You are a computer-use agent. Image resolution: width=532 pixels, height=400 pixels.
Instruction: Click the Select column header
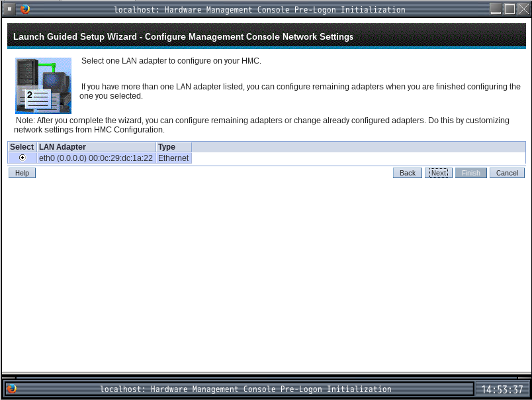tap(22, 147)
